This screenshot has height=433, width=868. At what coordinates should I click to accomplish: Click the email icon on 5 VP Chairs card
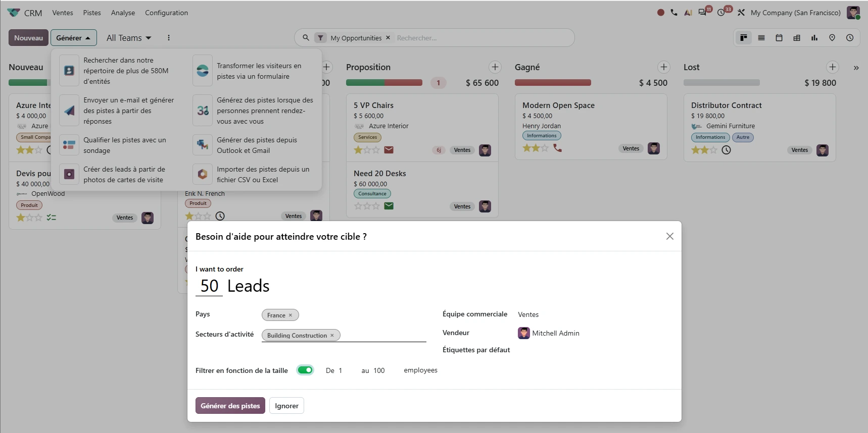pyautogui.click(x=389, y=150)
